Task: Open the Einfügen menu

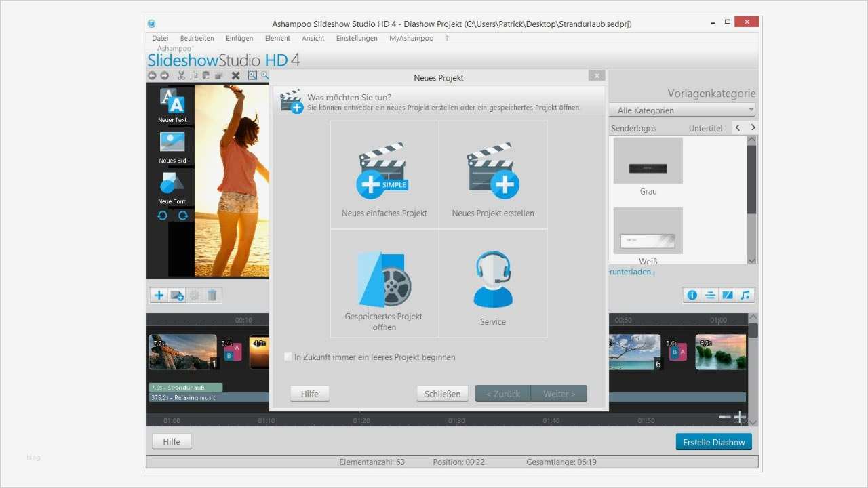Action: pos(239,38)
